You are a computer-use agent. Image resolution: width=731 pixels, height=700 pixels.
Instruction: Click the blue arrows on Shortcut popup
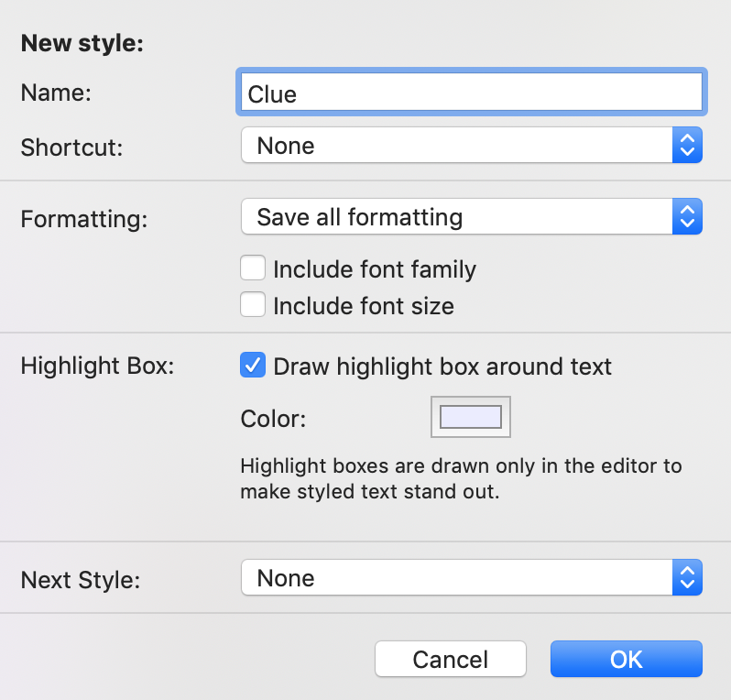click(x=687, y=145)
